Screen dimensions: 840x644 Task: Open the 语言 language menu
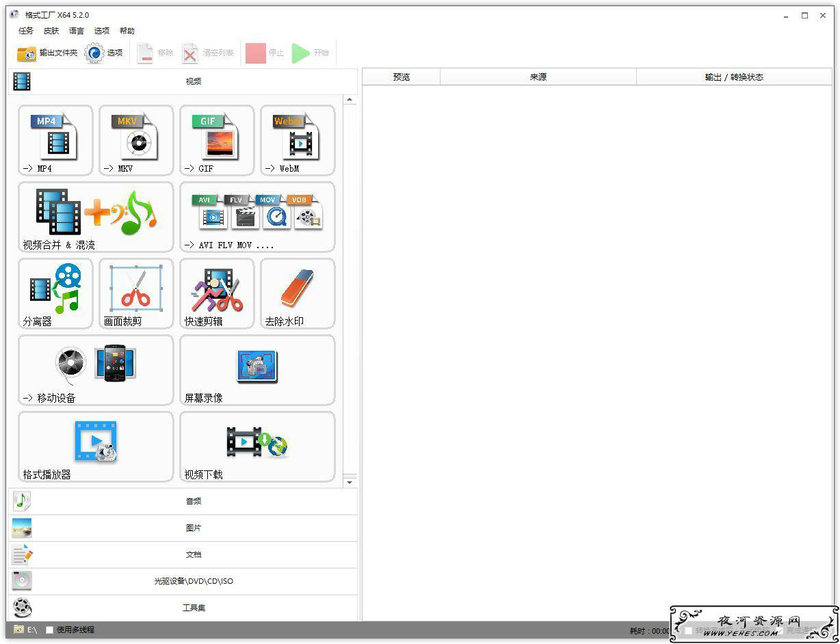coord(77,31)
